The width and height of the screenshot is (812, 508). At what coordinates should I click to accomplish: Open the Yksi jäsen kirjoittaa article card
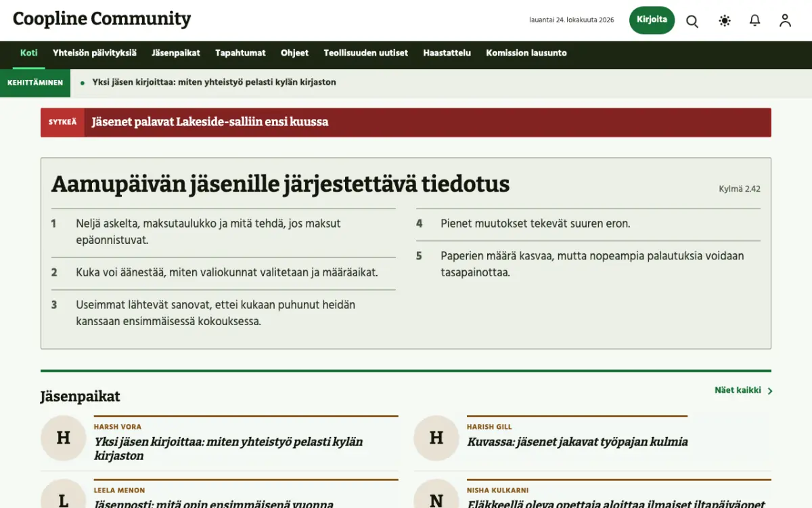229,448
